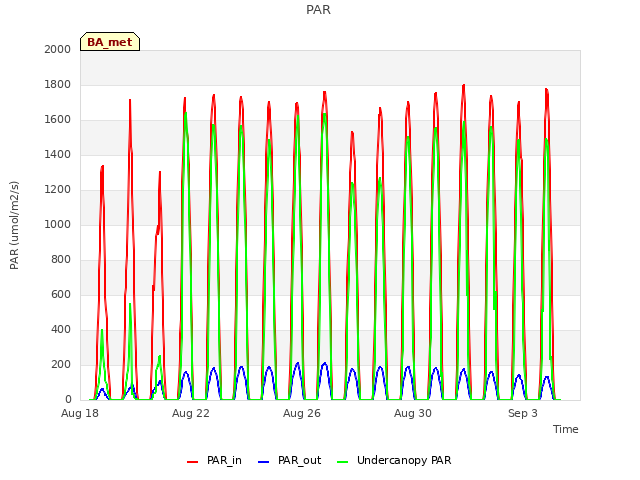
Task: Click the 2000 y-axis label
Action: click(58, 49)
